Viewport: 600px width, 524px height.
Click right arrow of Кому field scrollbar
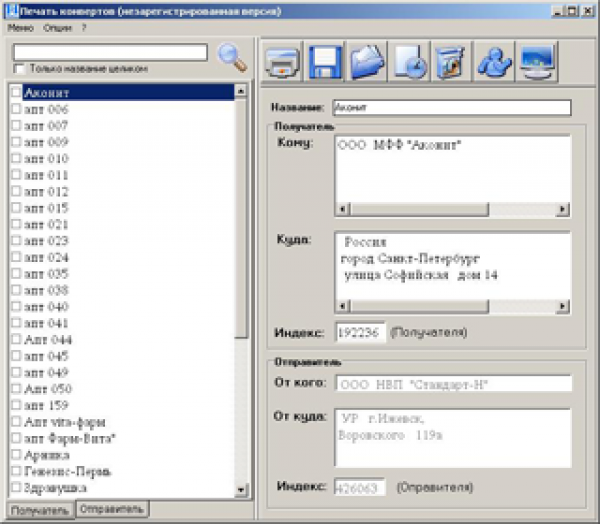click(x=562, y=209)
